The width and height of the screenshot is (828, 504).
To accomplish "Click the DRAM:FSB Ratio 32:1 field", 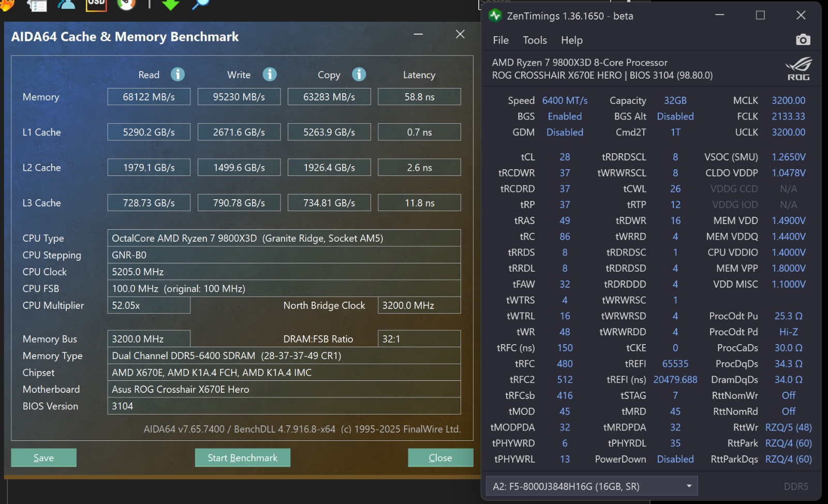I will [419, 339].
